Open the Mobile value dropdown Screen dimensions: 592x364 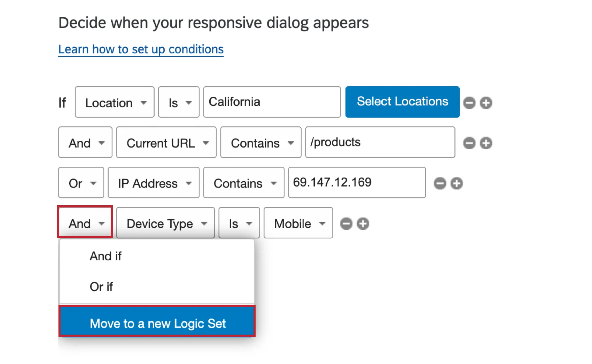tap(298, 223)
